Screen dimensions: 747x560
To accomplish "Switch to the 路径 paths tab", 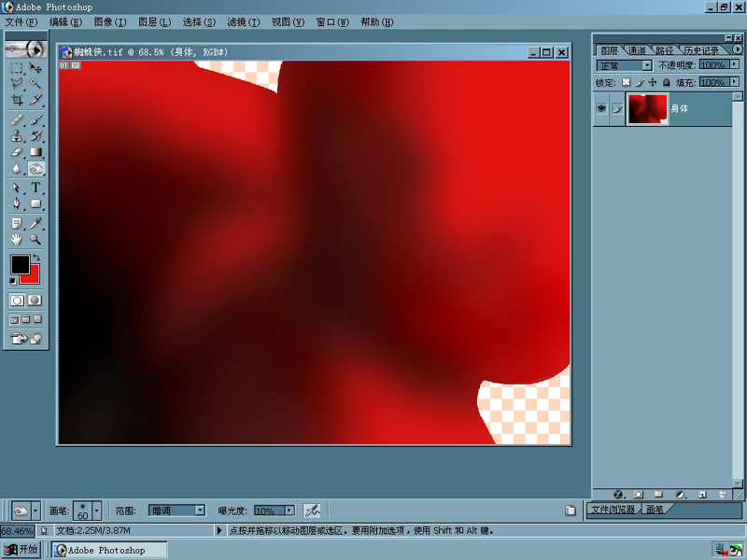I will coord(664,50).
